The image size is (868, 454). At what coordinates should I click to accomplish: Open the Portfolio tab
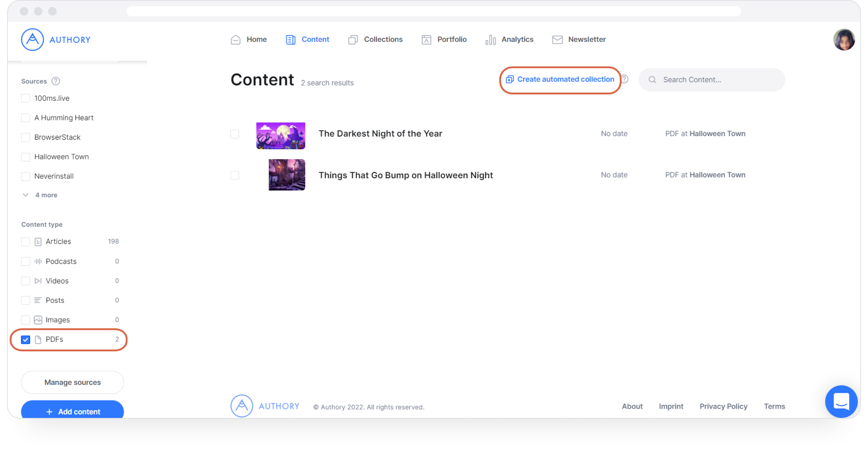pos(444,40)
